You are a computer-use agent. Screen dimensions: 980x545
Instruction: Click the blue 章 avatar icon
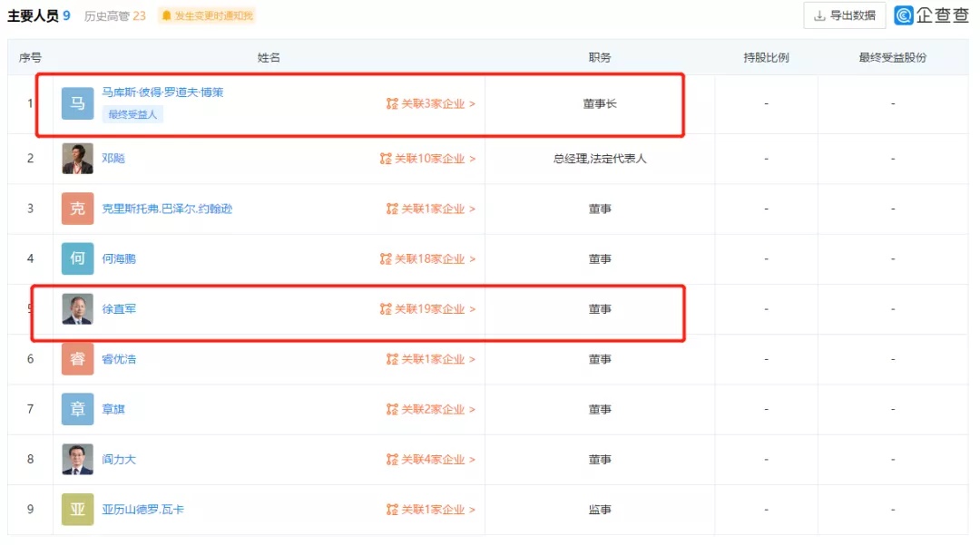[x=77, y=409]
